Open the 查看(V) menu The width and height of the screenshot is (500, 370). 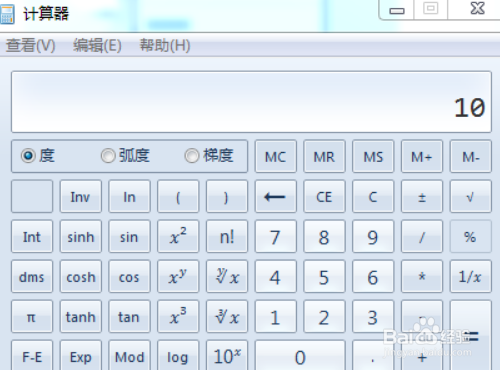click(x=30, y=45)
